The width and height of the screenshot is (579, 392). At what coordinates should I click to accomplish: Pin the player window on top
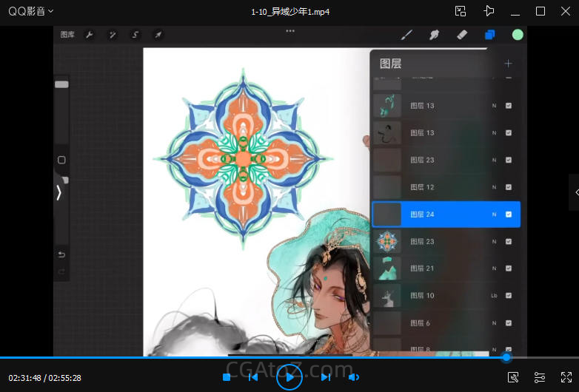point(488,11)
